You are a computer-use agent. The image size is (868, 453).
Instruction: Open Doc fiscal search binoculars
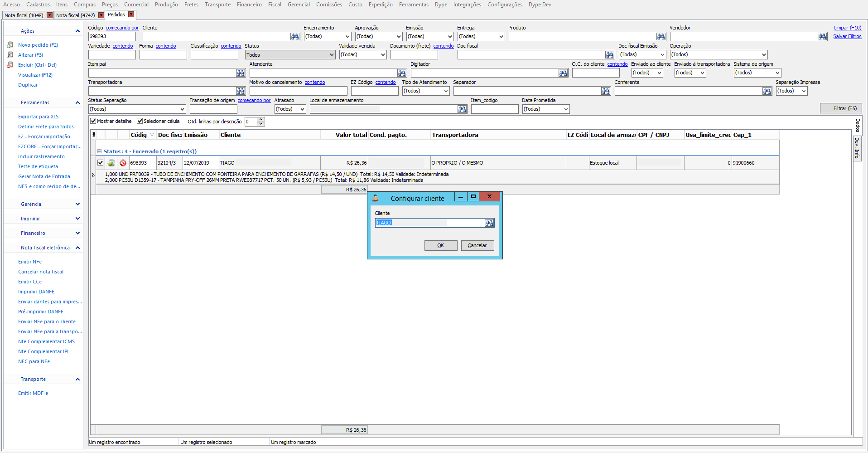(610, 54)
